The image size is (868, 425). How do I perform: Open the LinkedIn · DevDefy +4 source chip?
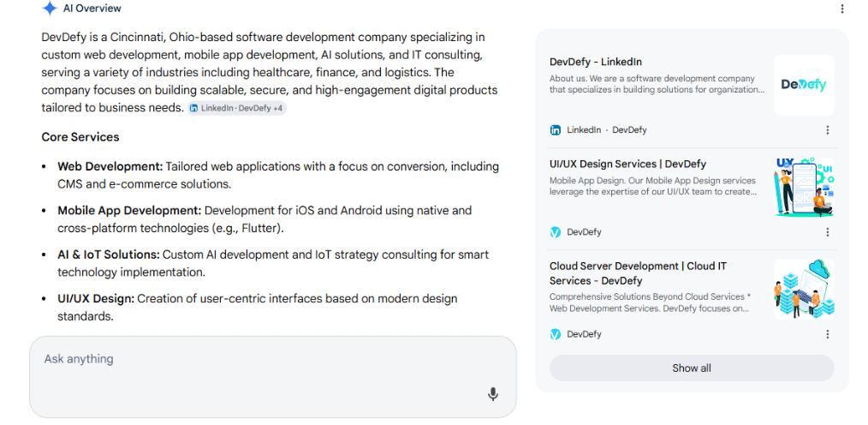pos(237,108)
